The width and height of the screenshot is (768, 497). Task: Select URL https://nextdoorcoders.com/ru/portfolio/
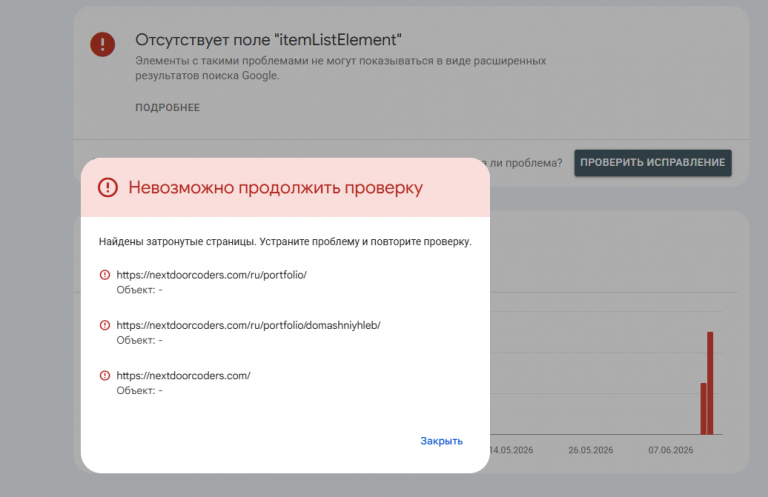point(212,275)
